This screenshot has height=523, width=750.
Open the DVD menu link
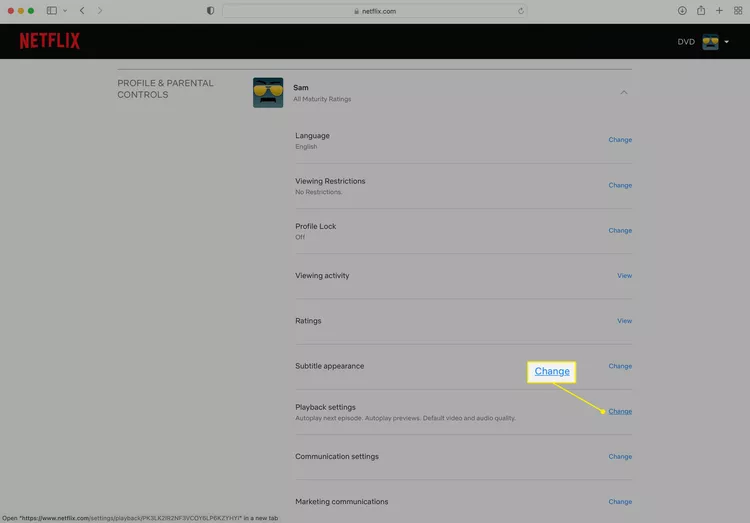pos(686,42)
